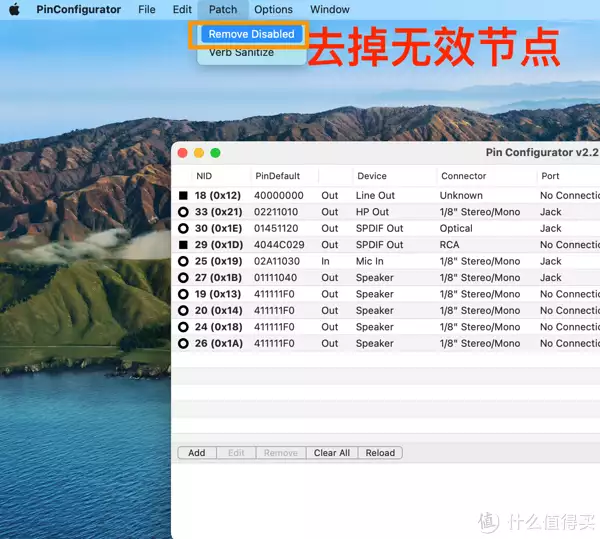Toggle the square marker for node 29 (0x1D)
The height and width of the screenshot is (539, 600).
tap(183, 245)
